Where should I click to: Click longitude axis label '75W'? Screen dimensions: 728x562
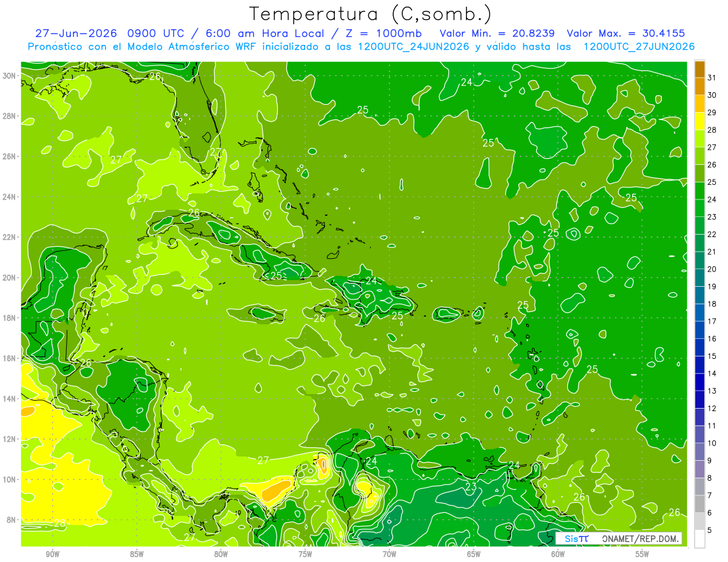(x=305, y=554)
